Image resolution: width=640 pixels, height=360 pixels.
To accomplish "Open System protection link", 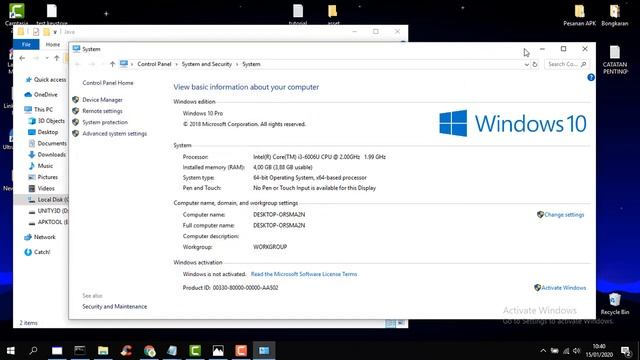I will coord(105,122).
